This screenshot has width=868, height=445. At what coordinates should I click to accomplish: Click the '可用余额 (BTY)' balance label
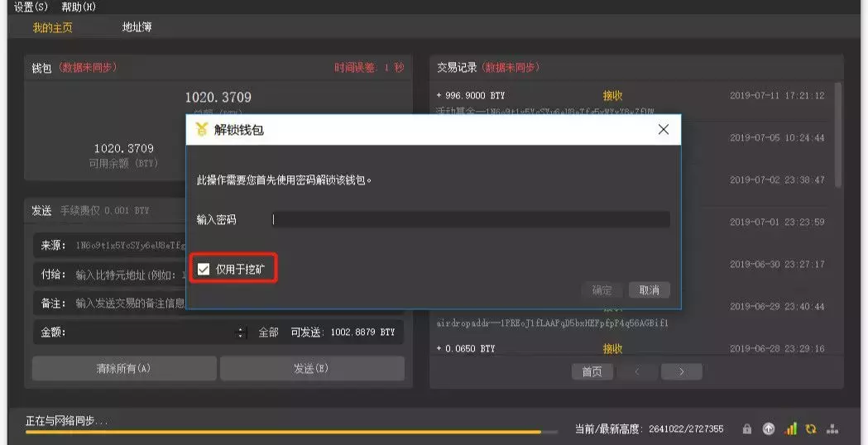click(124, 163)
